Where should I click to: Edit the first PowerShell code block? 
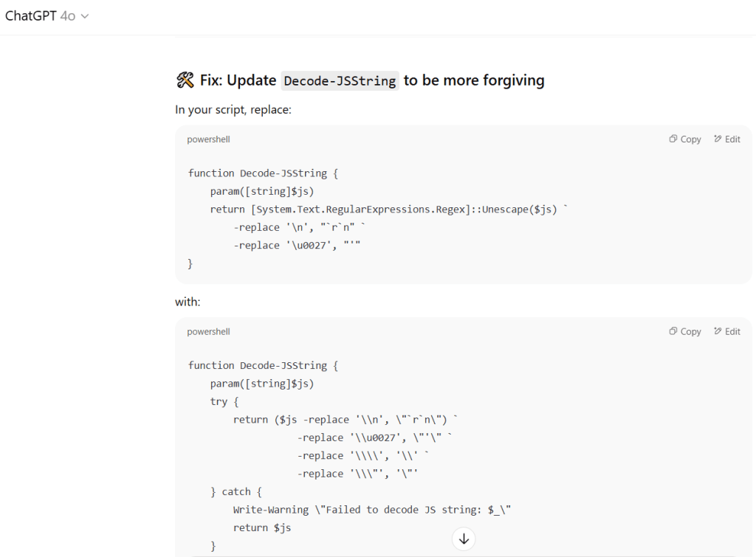tap(727, 139)
